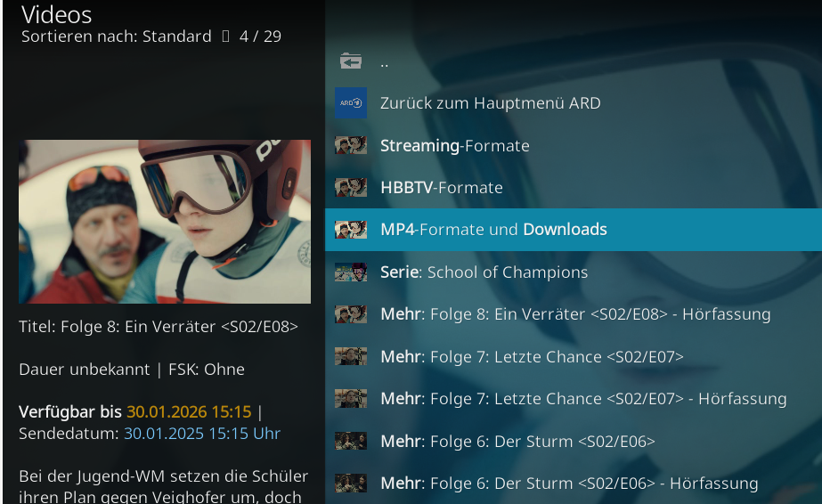Click availability date 30.01.2026 15:15

pyautogui.click(x=190, y=411)
